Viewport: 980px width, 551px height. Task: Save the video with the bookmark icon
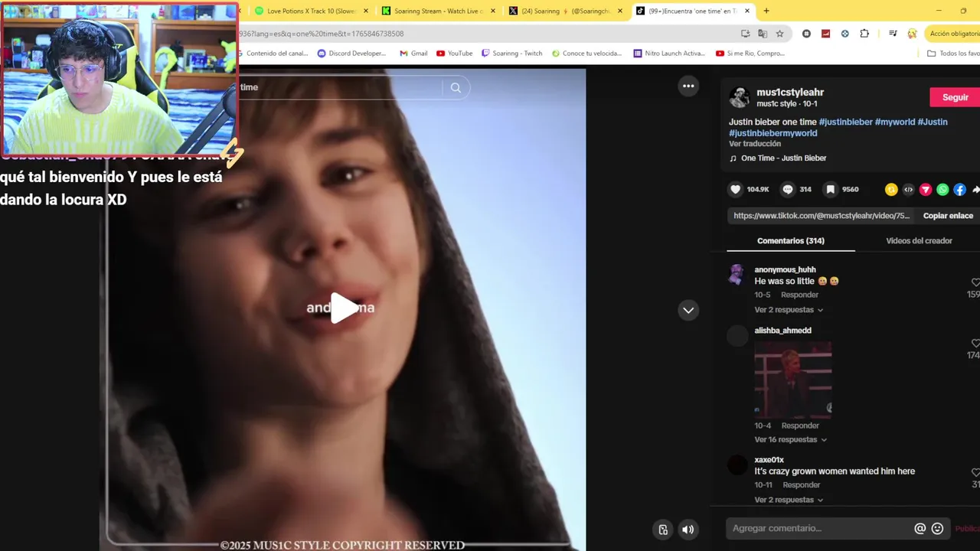830,189
